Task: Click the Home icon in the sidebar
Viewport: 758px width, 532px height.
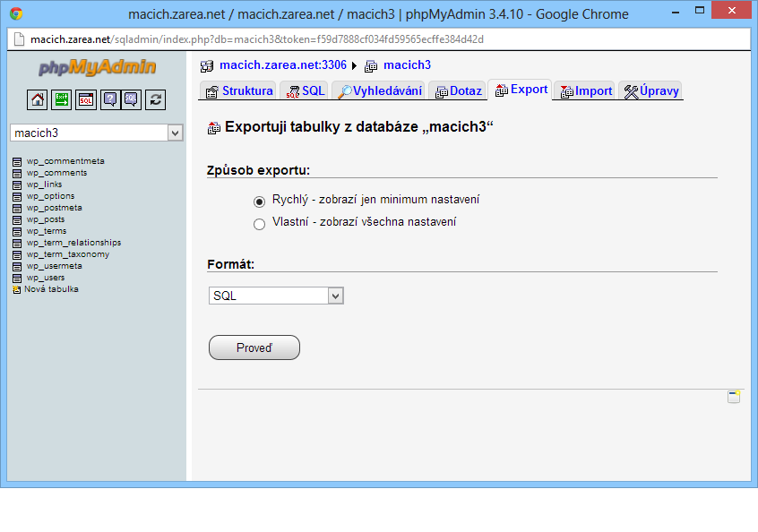Action: 38,99
